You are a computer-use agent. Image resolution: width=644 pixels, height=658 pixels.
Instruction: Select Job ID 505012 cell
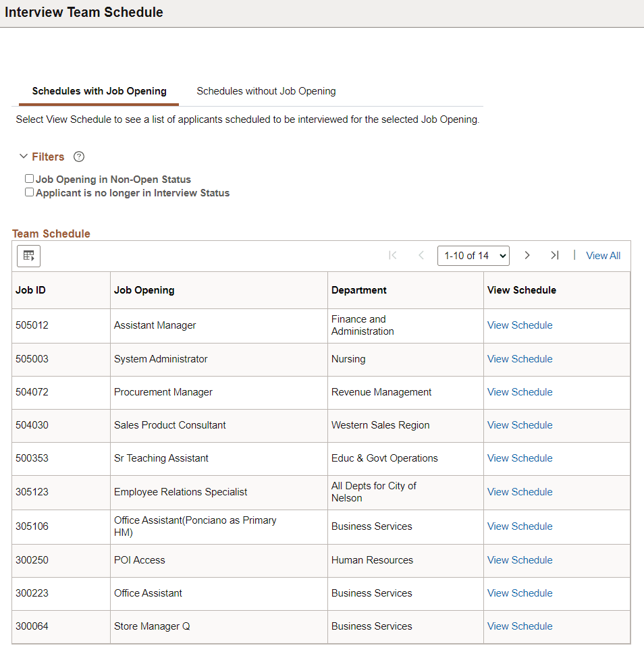click(61, 326)
